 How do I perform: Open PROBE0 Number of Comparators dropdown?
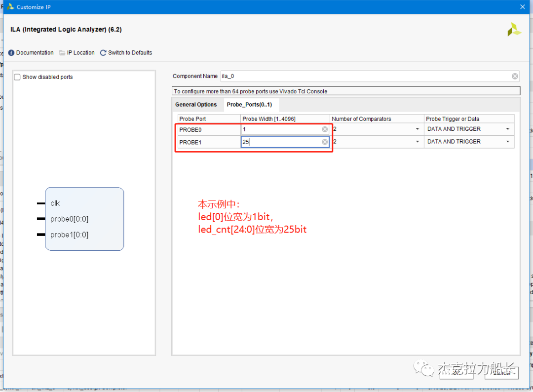tap(417, 129)
